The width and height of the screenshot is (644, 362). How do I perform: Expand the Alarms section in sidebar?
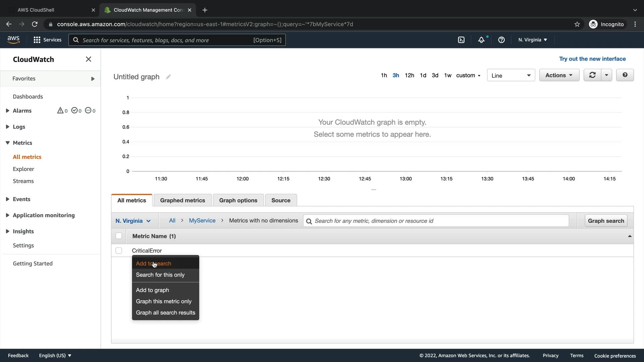tap(7, 111)
